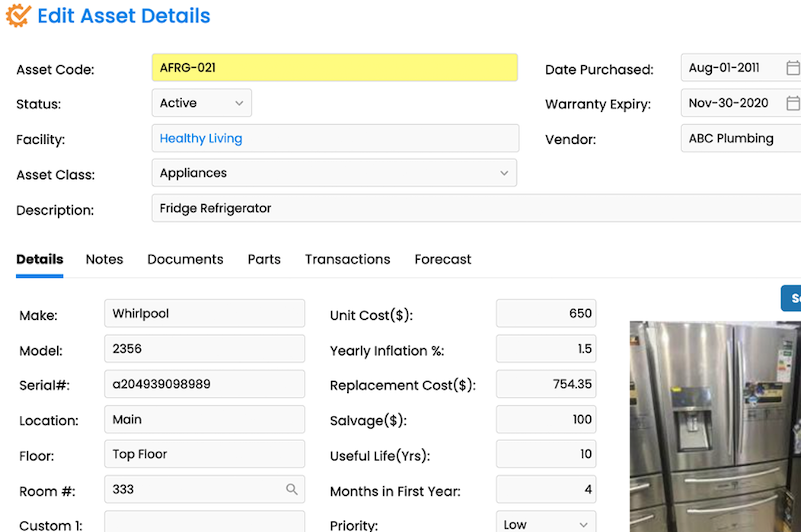Click the Room # search magnifier icon

coord(292,490)
